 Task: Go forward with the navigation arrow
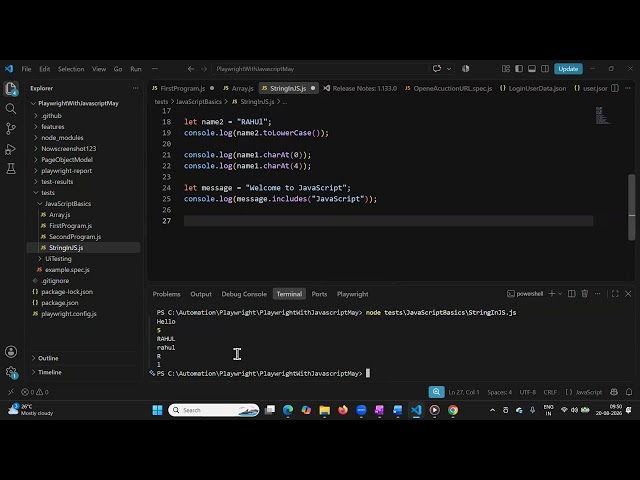coord(204,69)
